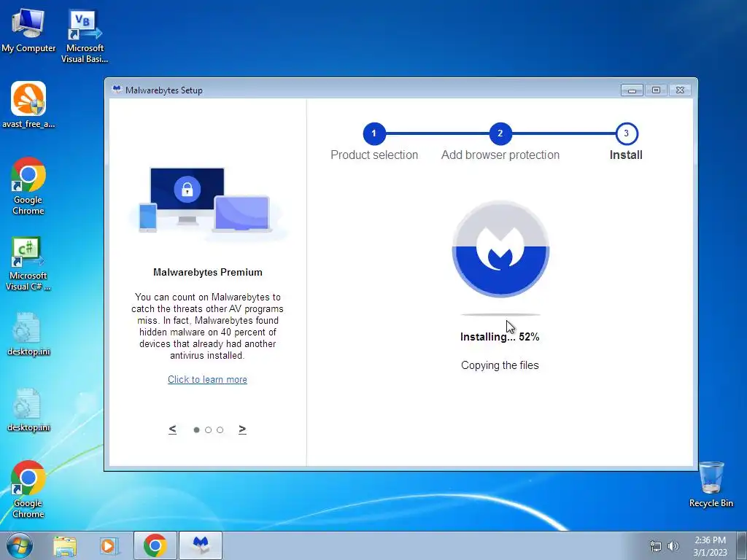
Task: Select the third carousel dot
Action: (220, 429)
